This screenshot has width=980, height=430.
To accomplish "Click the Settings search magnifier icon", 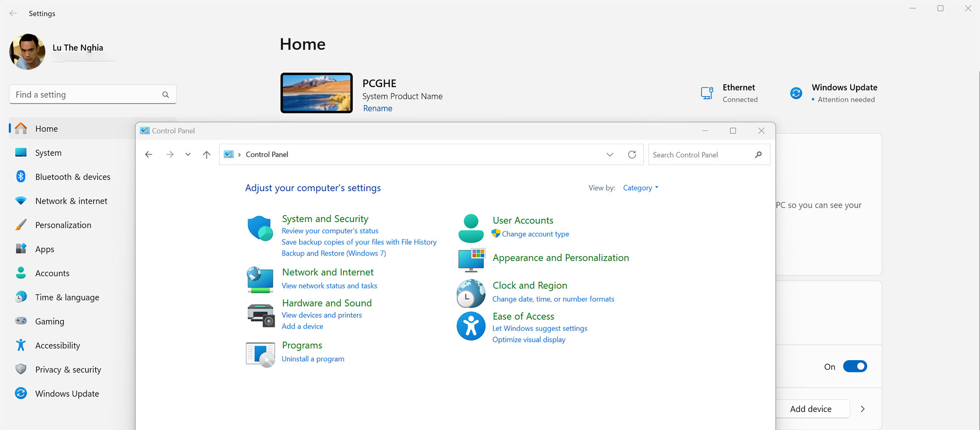I will (x=166, y=95).
